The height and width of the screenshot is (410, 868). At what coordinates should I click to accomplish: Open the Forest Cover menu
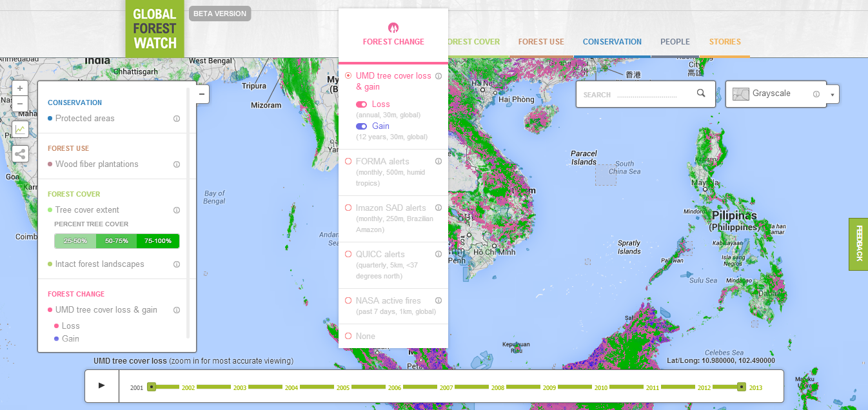pos(473,42)
